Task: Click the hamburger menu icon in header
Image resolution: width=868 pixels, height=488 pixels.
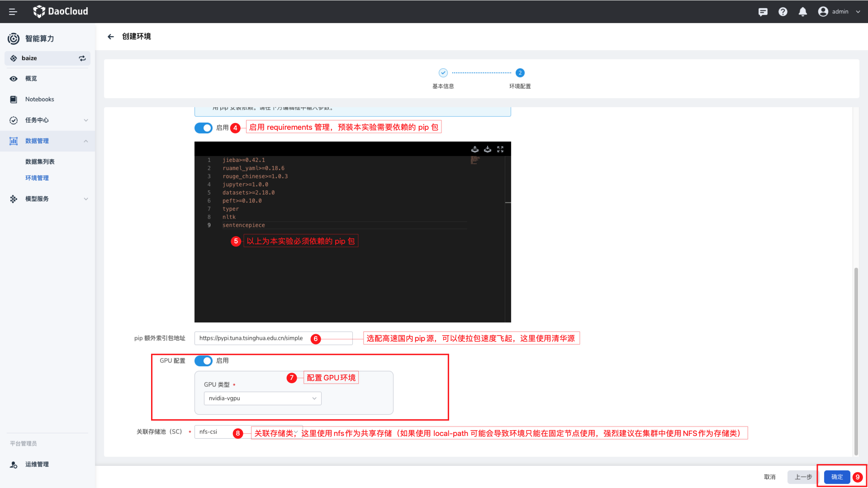Action: click(x=13, y=12)
